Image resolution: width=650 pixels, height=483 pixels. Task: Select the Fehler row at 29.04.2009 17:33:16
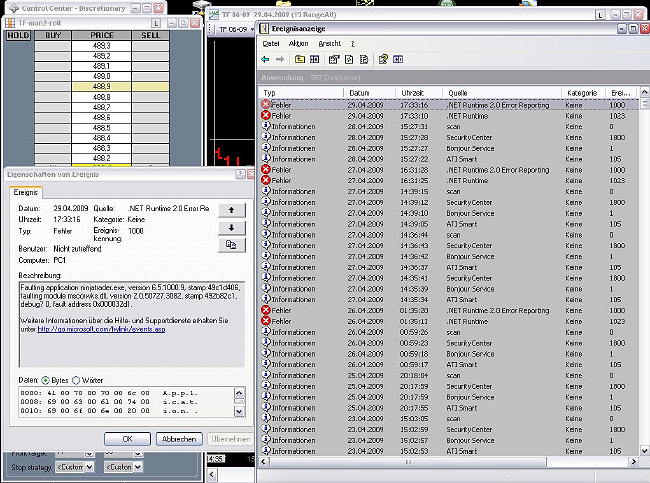click(x=449, y=105)
